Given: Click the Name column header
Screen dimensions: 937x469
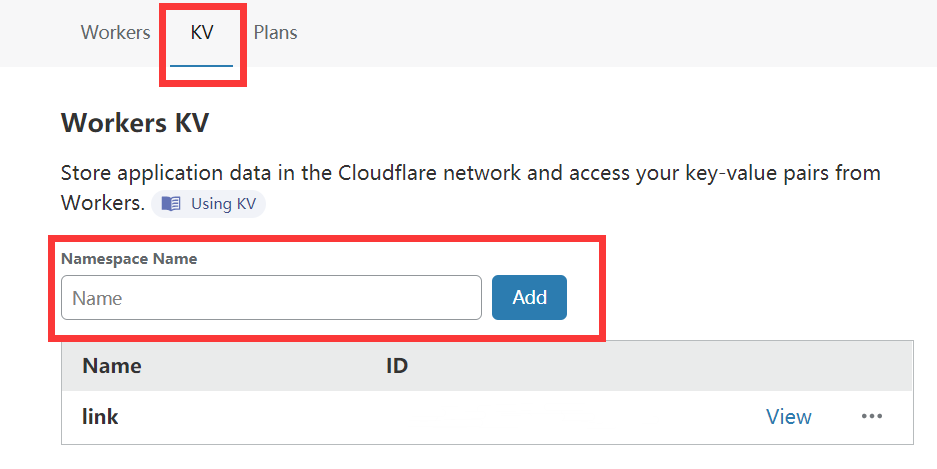Looking at the screenshot, I should tap(112, 366).
